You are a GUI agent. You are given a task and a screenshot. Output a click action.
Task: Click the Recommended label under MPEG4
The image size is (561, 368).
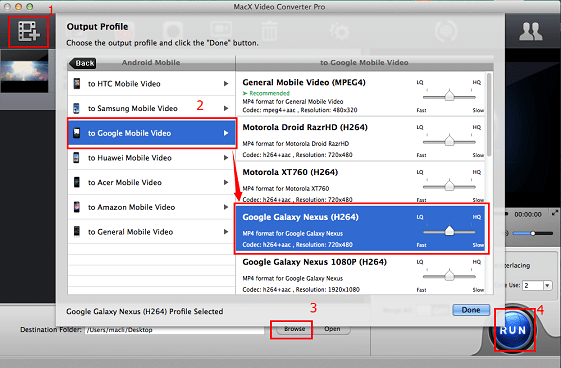[x=266, y=93]
